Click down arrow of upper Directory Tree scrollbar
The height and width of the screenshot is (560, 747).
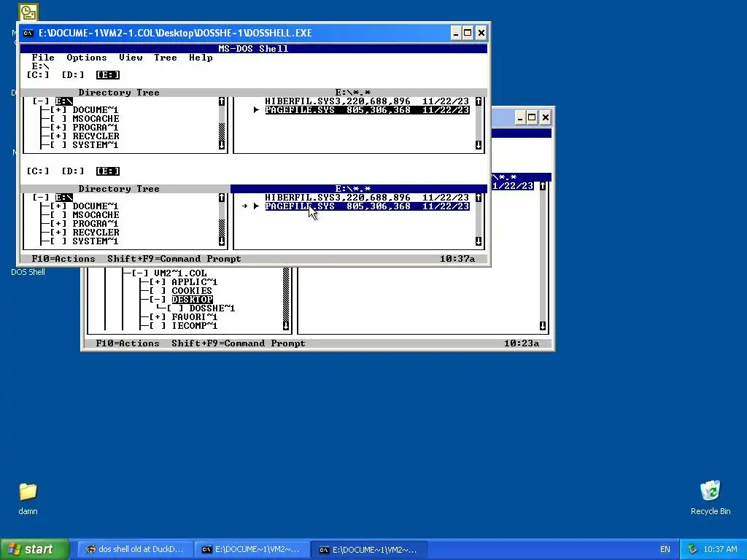[222, 145]
